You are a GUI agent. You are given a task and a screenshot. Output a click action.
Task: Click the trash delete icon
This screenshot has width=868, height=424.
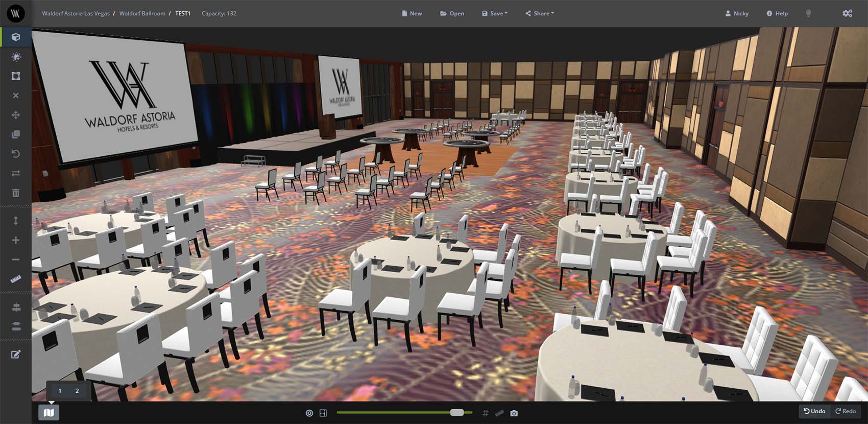click(x=16, y=193)
